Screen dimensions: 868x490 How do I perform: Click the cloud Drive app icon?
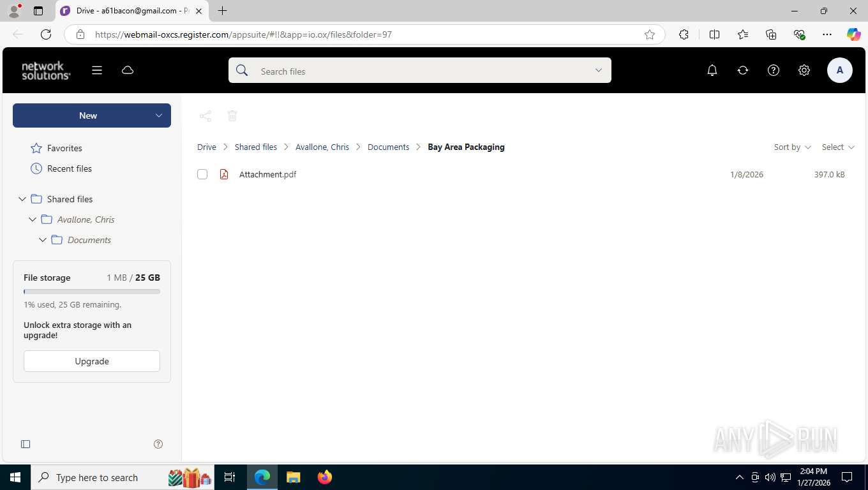coord(128,70)
